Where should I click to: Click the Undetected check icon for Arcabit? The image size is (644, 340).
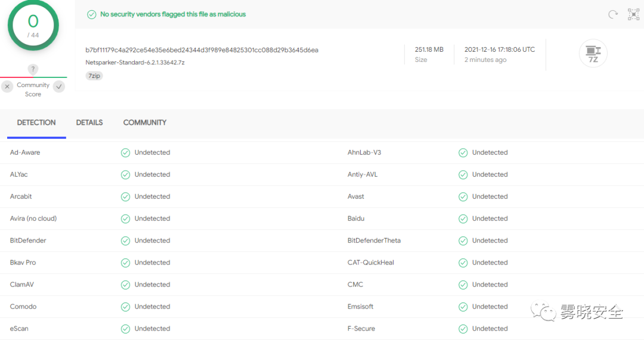125,197
